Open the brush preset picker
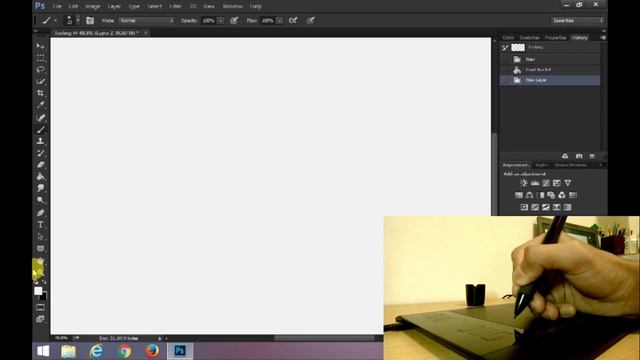Image resolution: width=640 pixels, height=360 pixels. [x=72, y=20]
